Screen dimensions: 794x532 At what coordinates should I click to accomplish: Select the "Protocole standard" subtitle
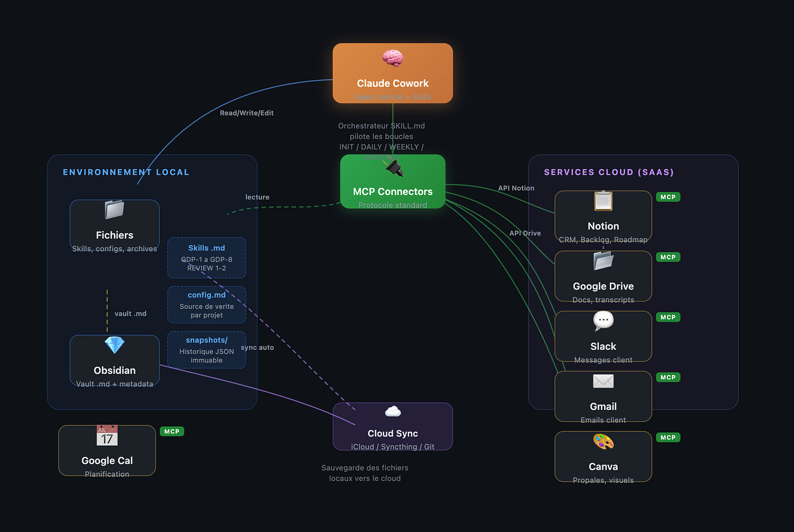click(393, 205)
